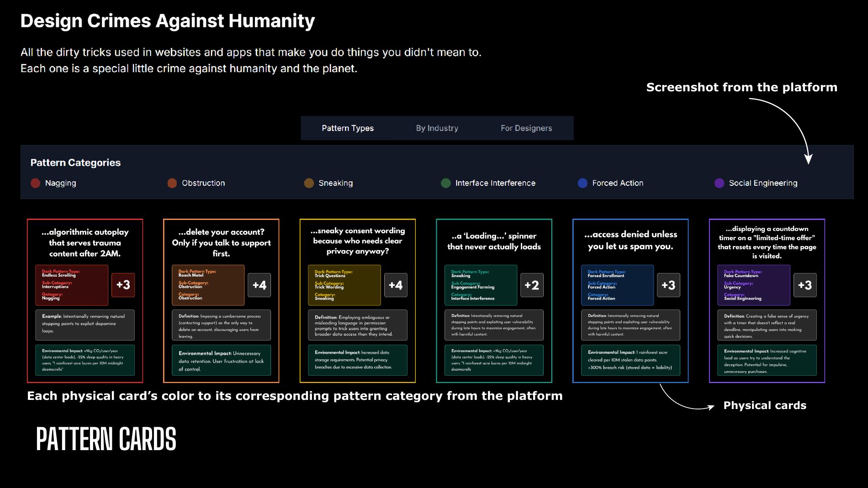Click the Obstruction category color dot
This screenshot has width=868, height=488.
[172, 183]
